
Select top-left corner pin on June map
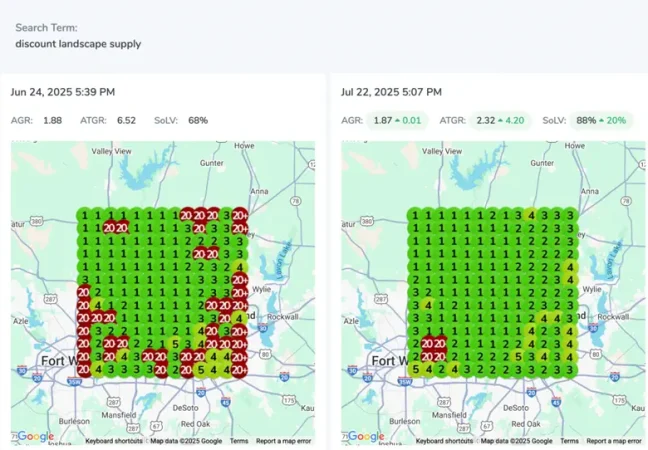(84, 214)
